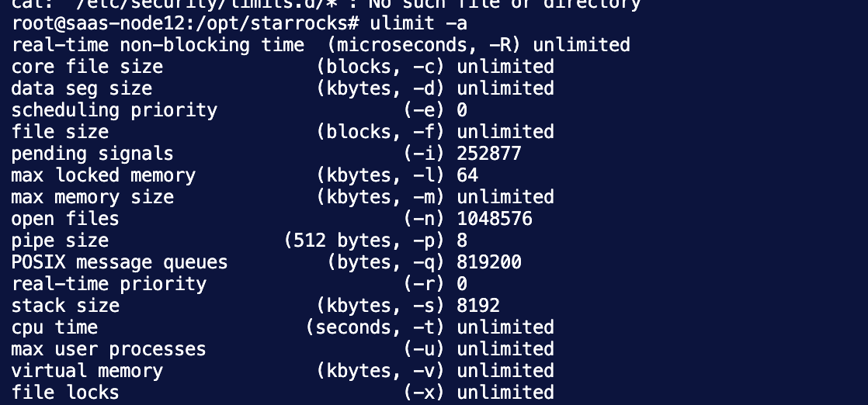This screenshot has width=868, height=405.
Task: Click the 'max user processes' label
Action: 109,350
